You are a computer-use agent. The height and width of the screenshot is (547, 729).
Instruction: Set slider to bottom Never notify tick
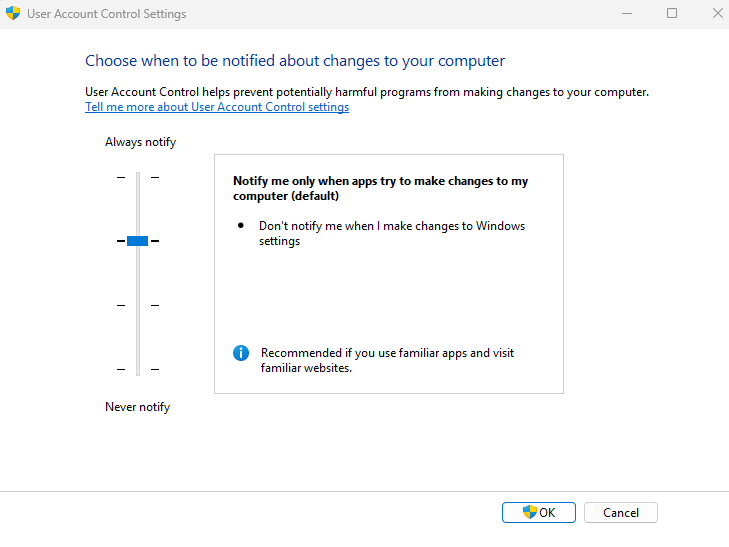click(138, 369)
